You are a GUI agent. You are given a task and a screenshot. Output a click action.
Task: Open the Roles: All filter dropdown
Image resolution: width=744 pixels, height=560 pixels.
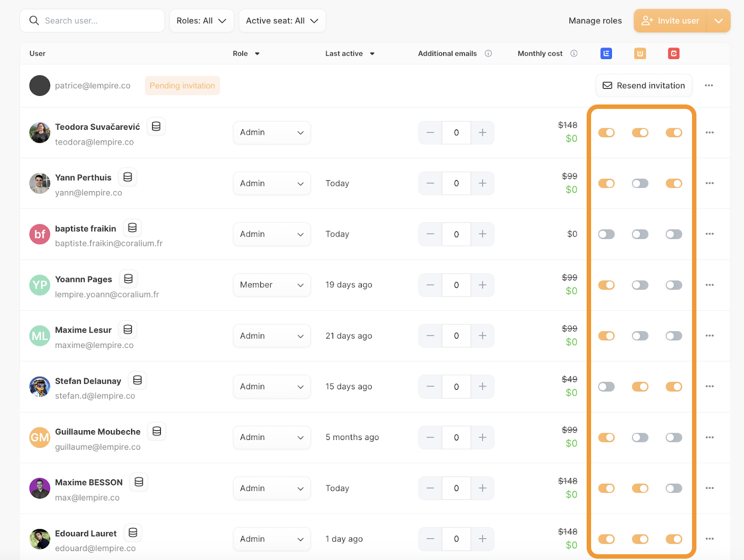point(201,21)
